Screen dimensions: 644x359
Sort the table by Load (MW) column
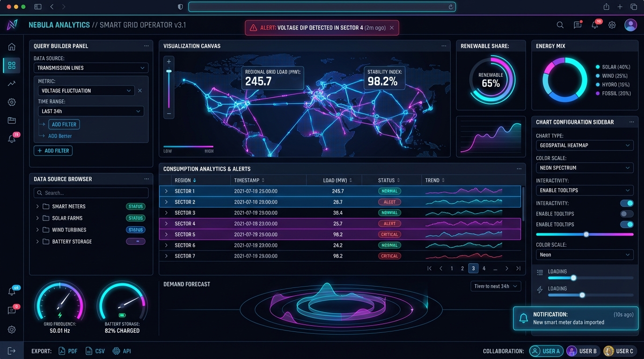351,180
